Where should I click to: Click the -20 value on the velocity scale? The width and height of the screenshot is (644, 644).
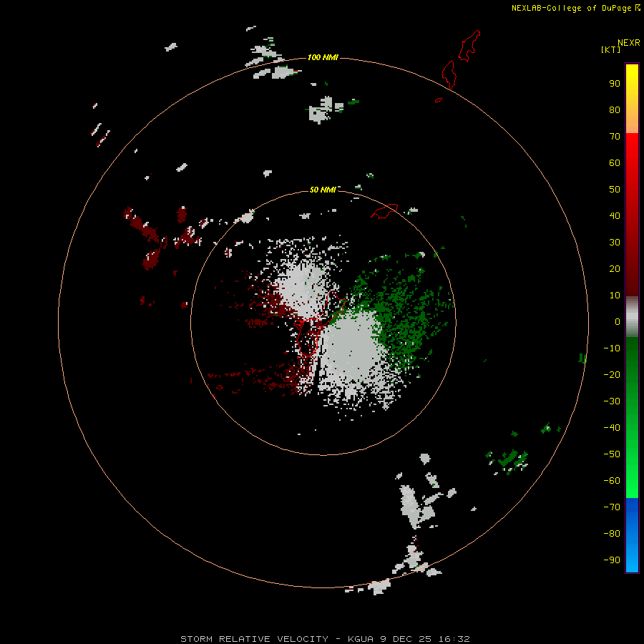(612, 374)
